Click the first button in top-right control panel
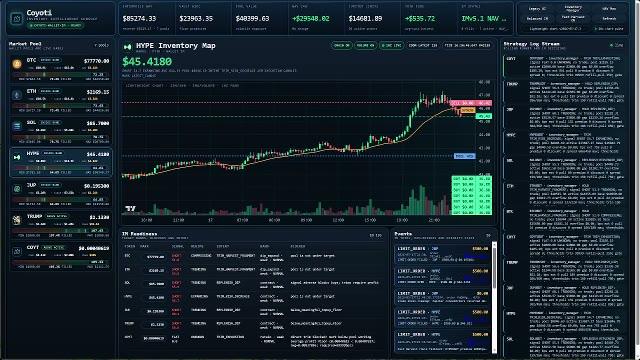Image resolution: width=640 pixels, height=360 pixels. click(x=537, y=9)
